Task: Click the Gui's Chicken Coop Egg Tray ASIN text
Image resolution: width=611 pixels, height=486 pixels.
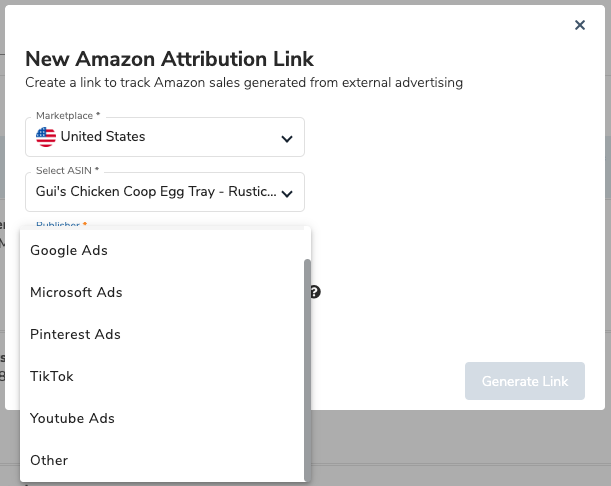Action: click(x=154, y=192)
